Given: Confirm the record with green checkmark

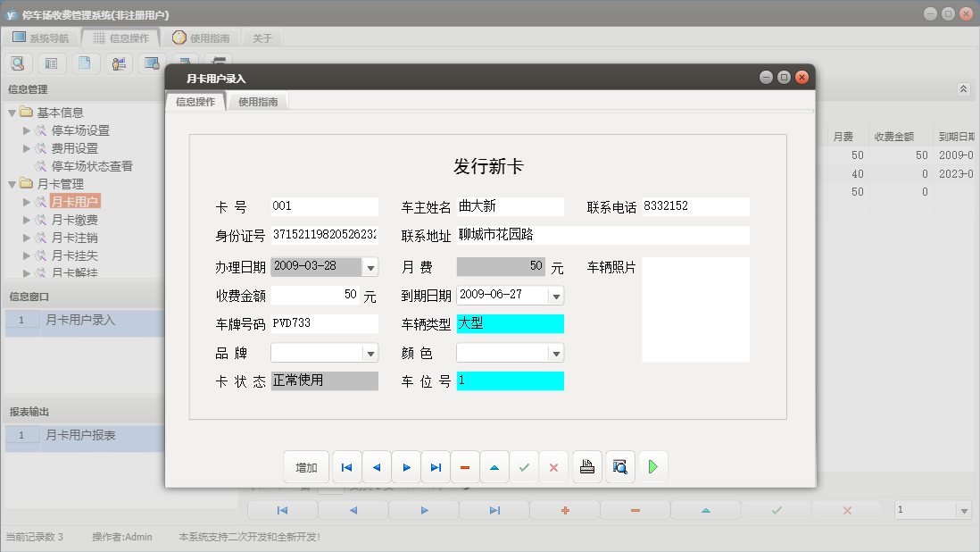Looking at the screenshot, I should (524, 466).
